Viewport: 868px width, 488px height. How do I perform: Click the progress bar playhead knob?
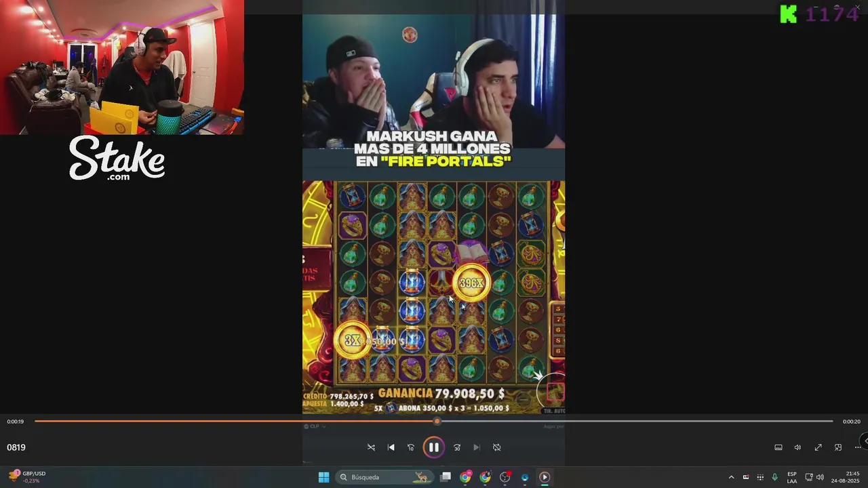point(437,421)
